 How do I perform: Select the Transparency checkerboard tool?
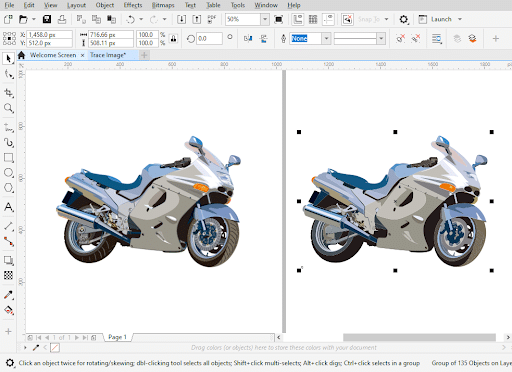[8, 275]
